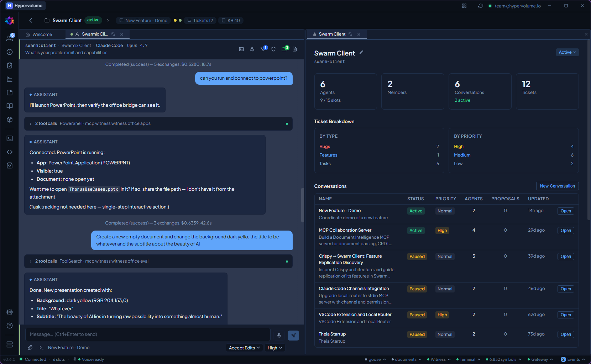Open the terminal icon in left sidebar
The width and height of the screenshot is (591, 364).
point(10,138)
